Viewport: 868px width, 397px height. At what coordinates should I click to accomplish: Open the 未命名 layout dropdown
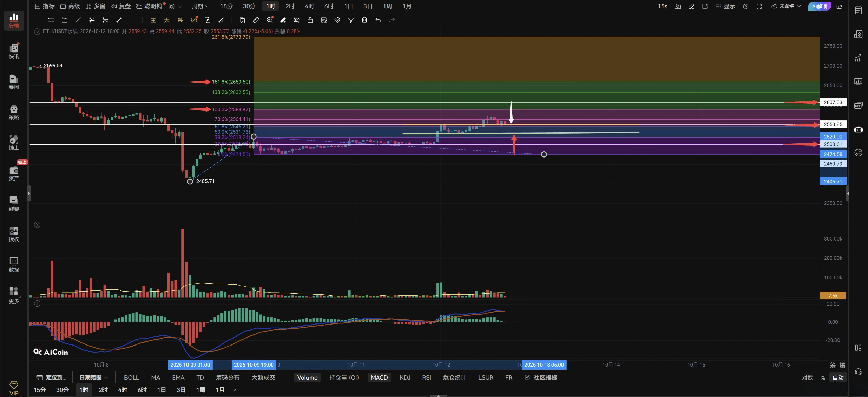pyautogui.click(x=786, y=6)
